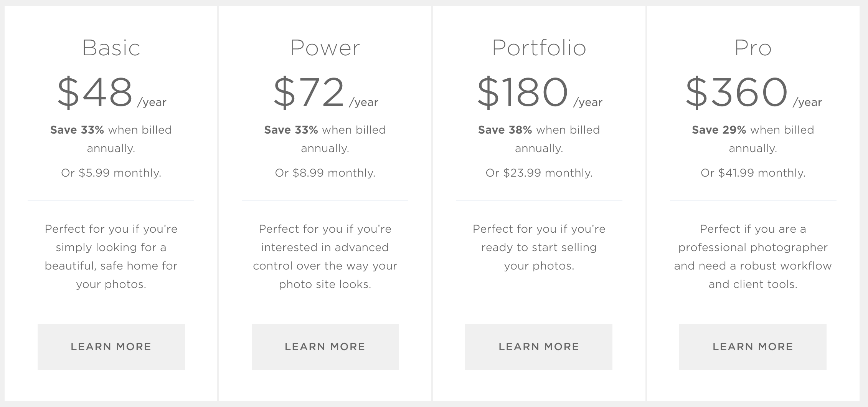Select the Portfolio plan heading
868x407 pixels.
tap(539, 48)
